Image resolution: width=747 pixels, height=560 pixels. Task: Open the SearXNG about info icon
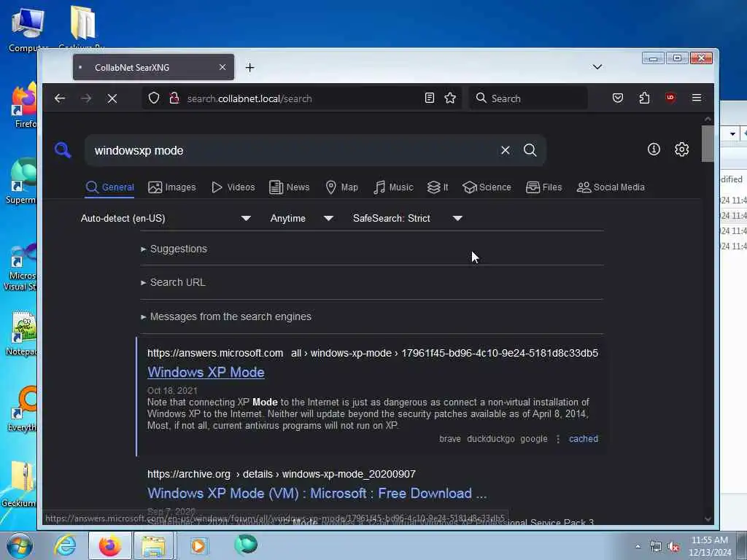click(x=654, y=149)
